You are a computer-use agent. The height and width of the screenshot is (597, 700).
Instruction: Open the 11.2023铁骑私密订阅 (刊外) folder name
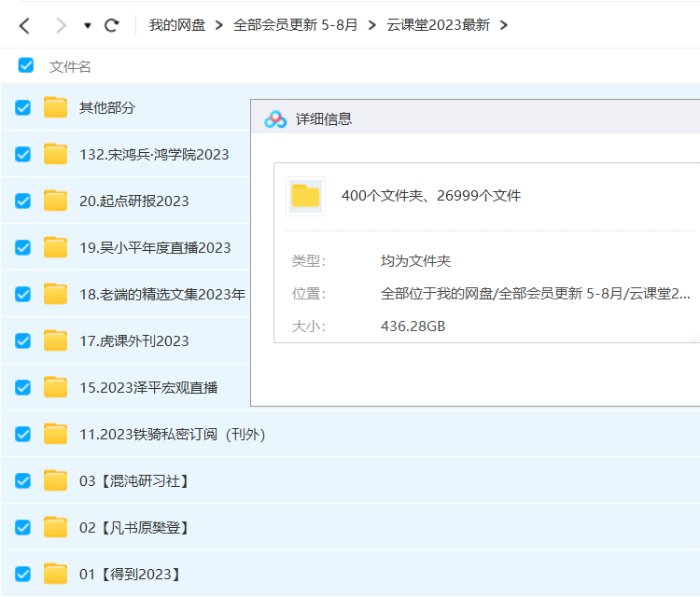[173, 434]
